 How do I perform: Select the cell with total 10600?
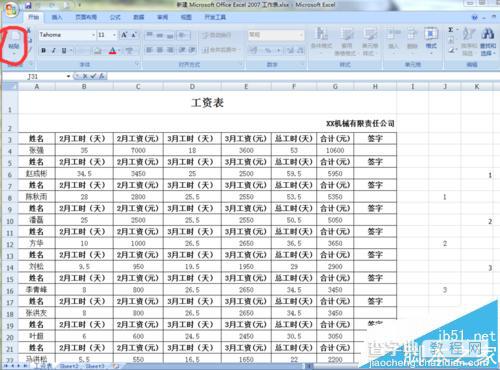[x=335, y=150]
